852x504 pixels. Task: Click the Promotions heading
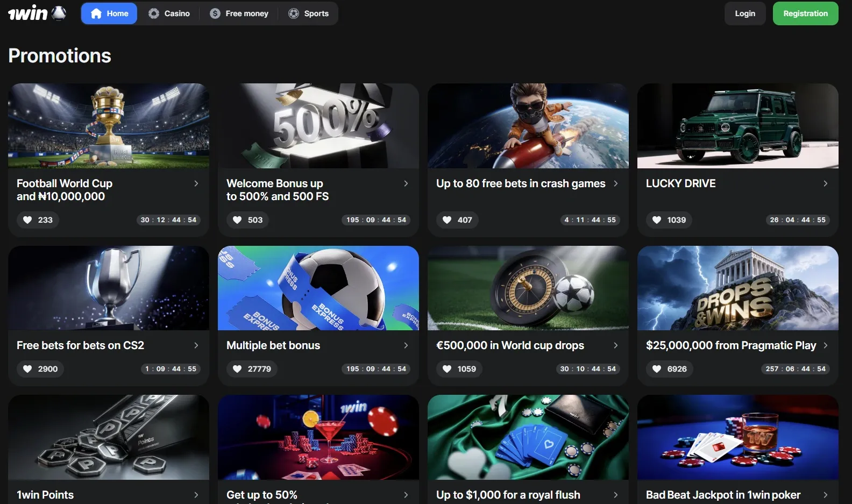coord(60,55)
